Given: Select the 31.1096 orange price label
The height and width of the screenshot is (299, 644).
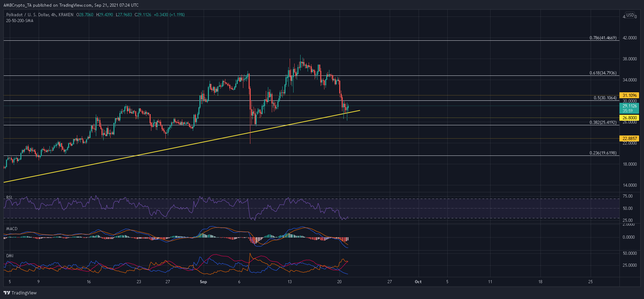Looking at the screenshot, I should 629,95.
